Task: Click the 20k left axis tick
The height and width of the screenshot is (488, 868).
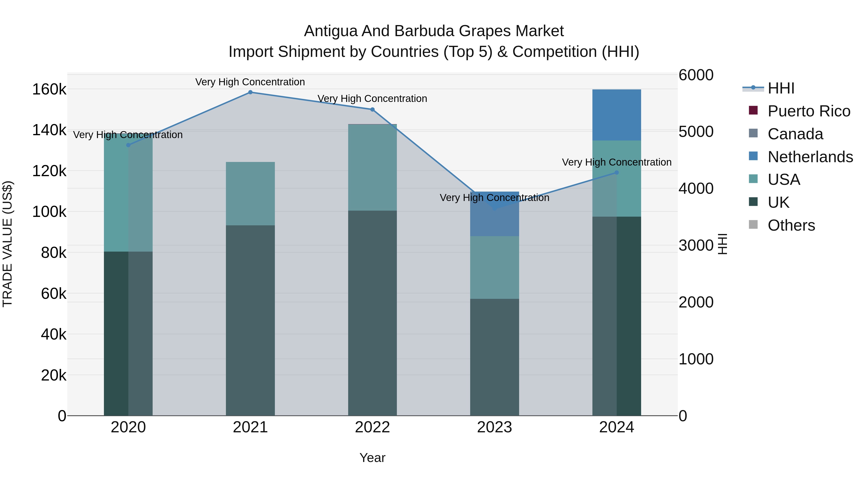Action: point(54,375)
